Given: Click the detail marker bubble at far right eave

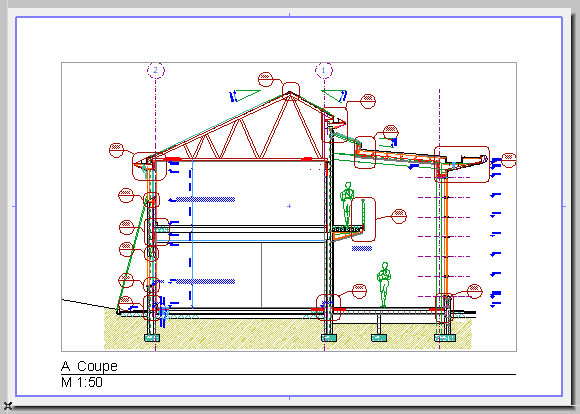Looking at the screenshot, I should (x=509, y=160).
